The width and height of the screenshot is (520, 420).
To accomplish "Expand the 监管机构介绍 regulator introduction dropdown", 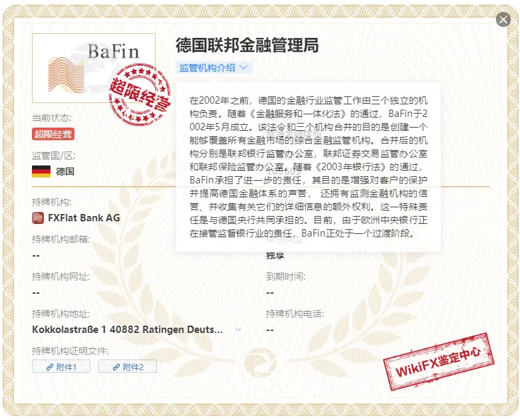I will point(214,68).
